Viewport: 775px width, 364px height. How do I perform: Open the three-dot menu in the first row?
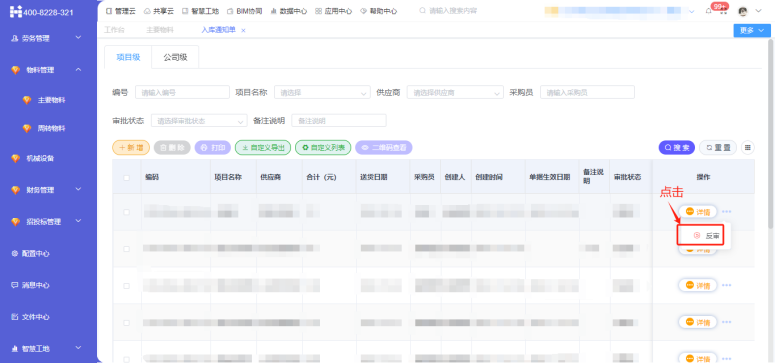727,212
